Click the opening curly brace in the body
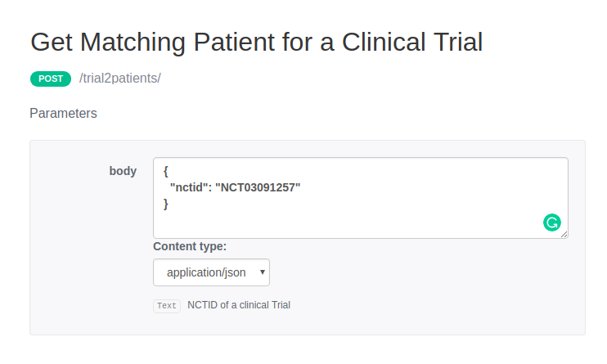 tap(166, 171)
